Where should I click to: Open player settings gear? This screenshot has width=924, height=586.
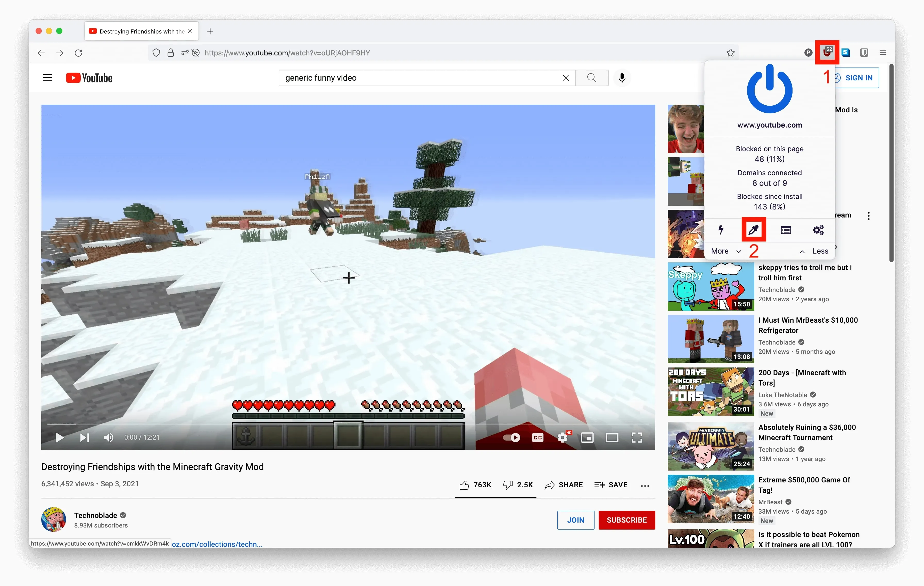coord(563,438)
